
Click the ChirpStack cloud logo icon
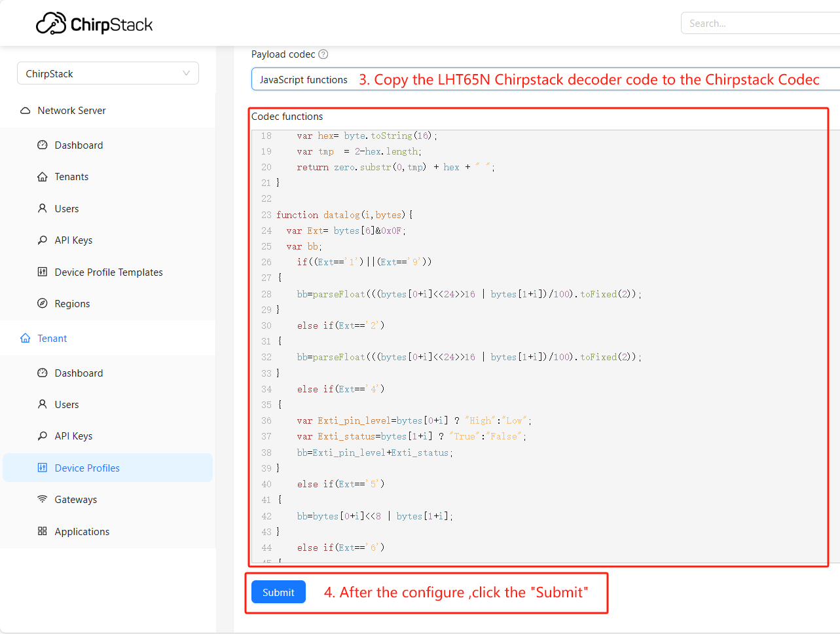(x=51, y=24)
